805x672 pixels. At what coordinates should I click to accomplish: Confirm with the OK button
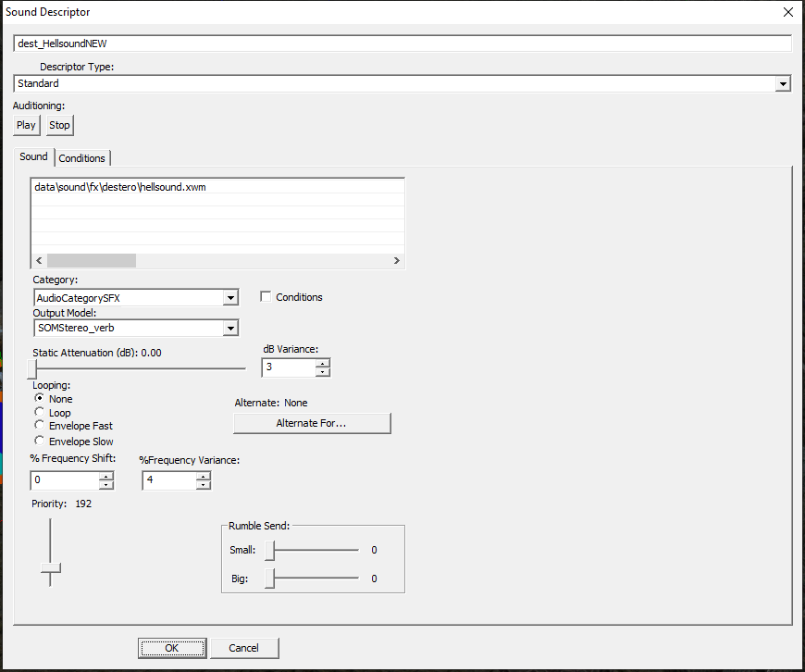click(171, 648)
